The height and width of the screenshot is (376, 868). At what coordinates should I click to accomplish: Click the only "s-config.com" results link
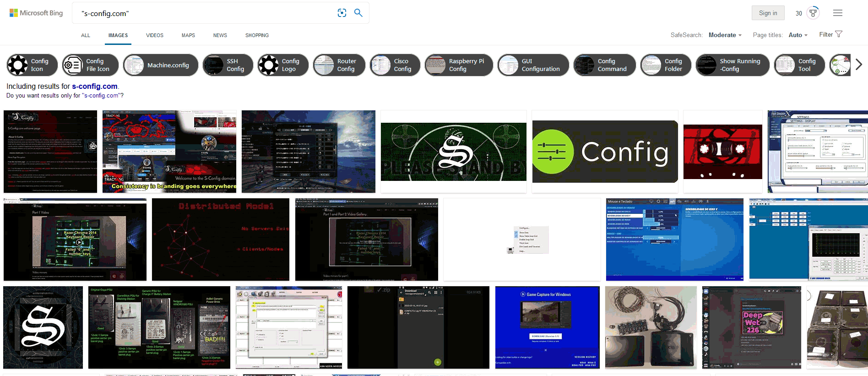[x=101, y=96]
